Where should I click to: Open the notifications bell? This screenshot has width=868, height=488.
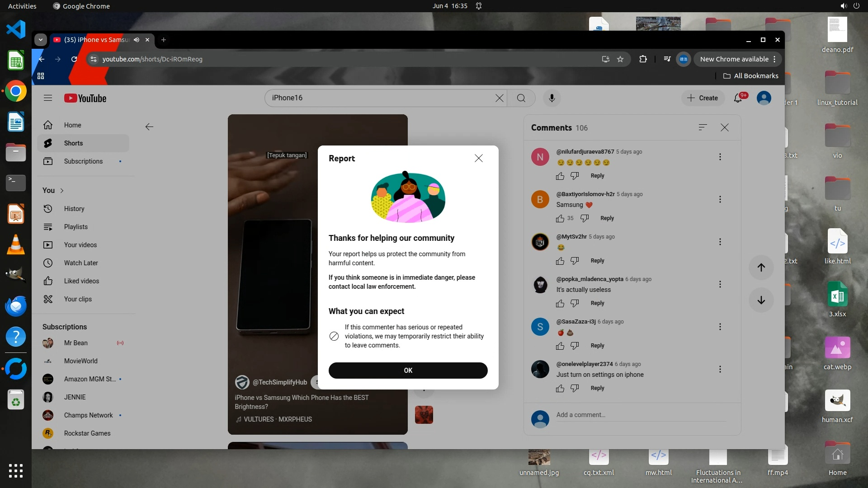click(x=738, y=98)
